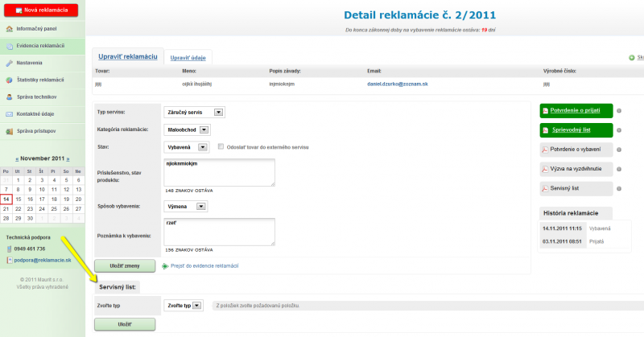
Task: Open the Spôsob vybavenia dropdown
Action: 202,207
